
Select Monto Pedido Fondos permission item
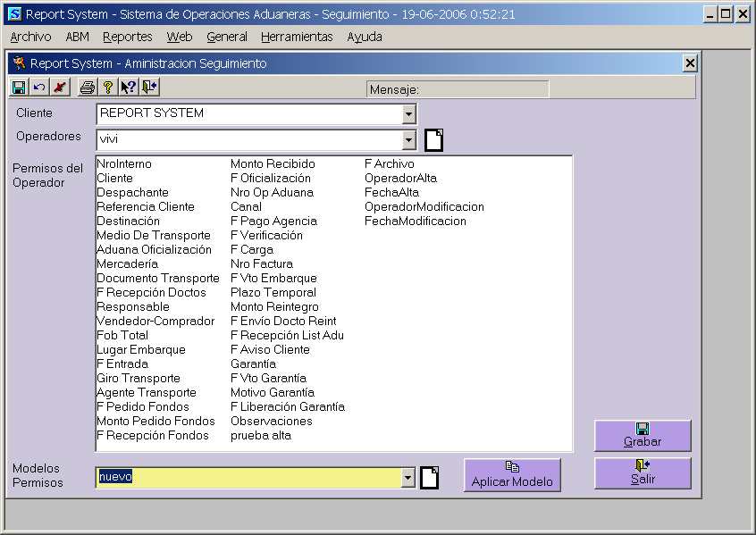click(155, 422)
